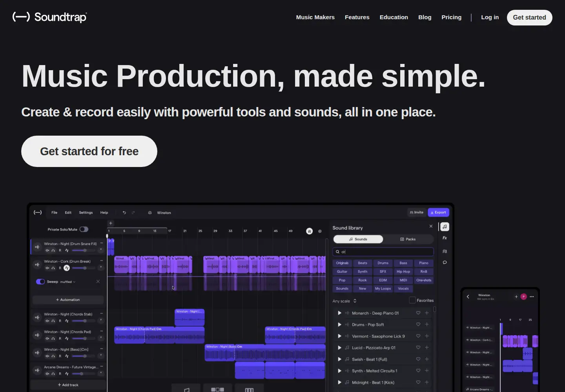This screenshot has height=392, width=565.
Task: Select the Hip Hop filter tag
Action: click(x=403, y=271)
